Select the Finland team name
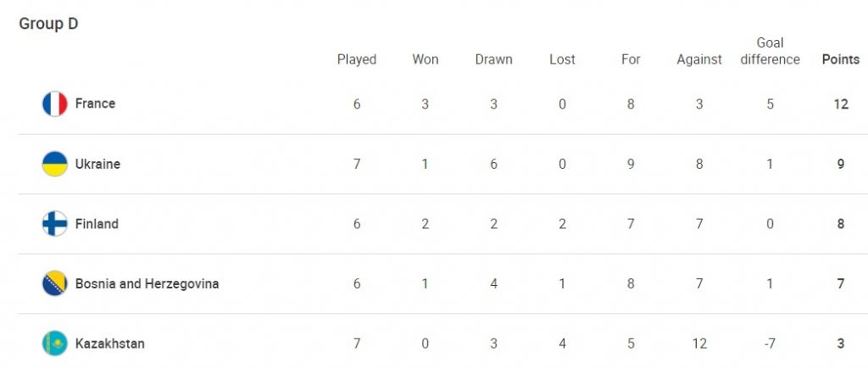This screenshot has height=369, width=868. [x=97, y=224]
